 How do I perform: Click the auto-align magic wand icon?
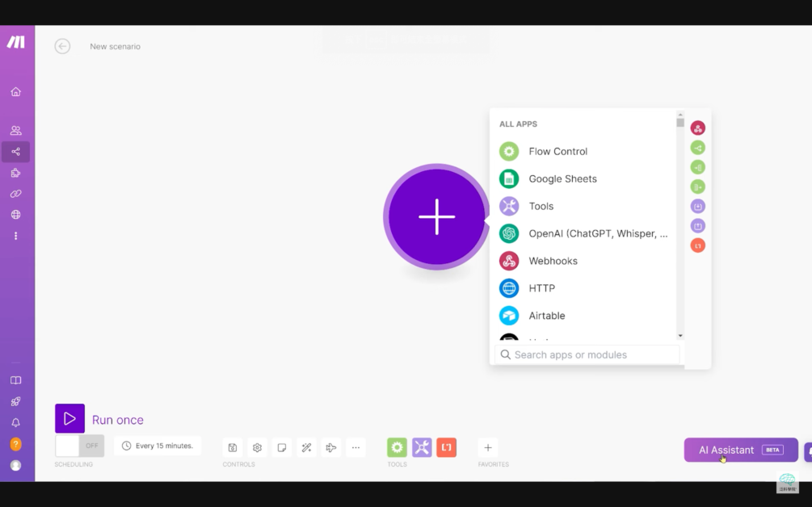(x=306, y=447)
